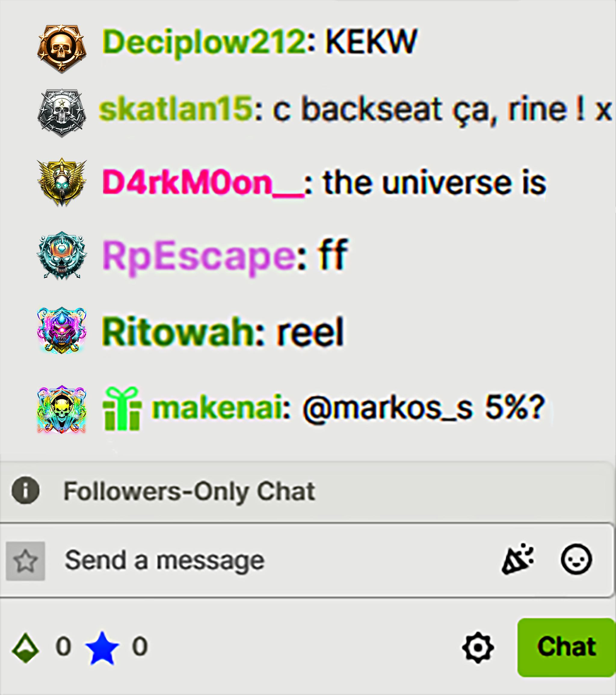The image size is (616, 695).
Task: Open the emote picker smiley icon
Action: (x=576, y=560)
